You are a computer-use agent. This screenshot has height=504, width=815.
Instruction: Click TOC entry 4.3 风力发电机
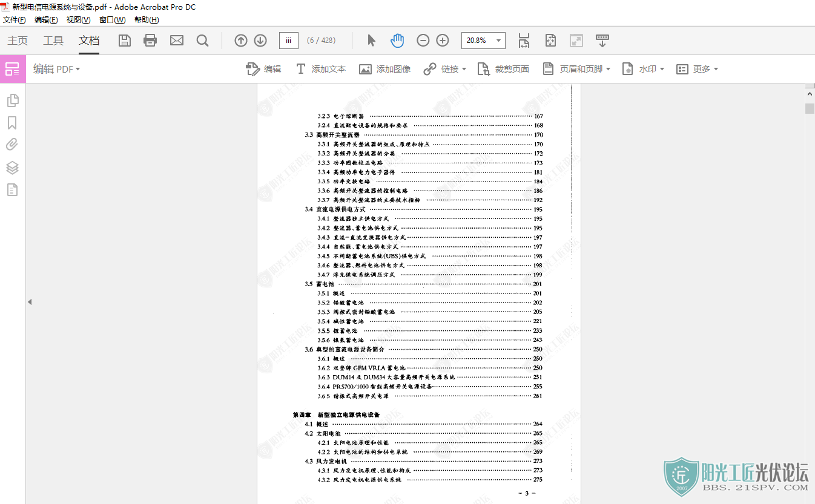point(326,461)
